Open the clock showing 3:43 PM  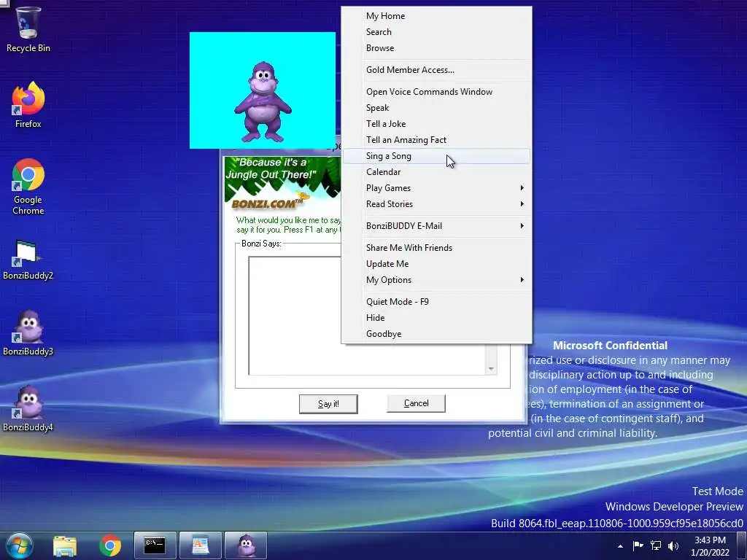point(710,546)
